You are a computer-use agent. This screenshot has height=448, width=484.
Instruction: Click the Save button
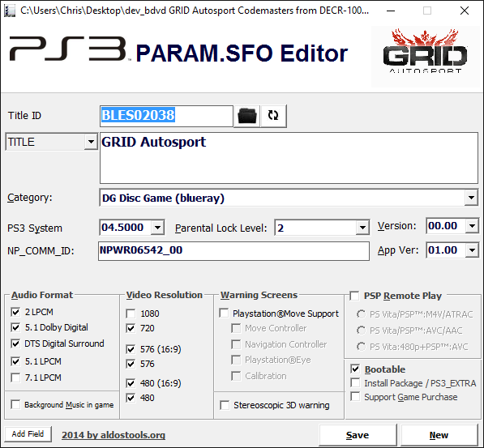point(358,435)
